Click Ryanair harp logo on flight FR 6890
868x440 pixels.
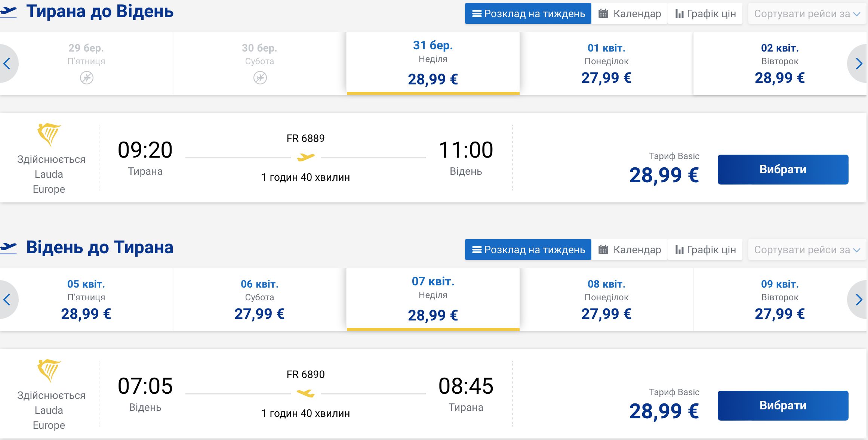[49, 371]
